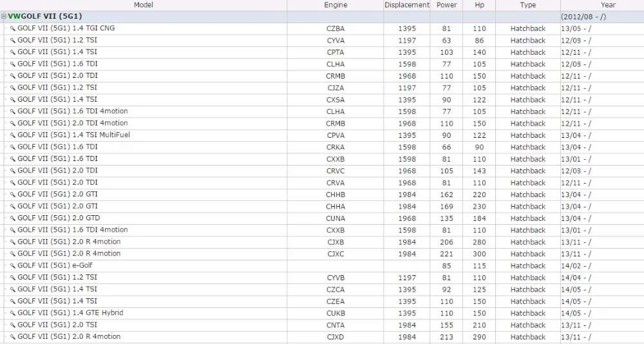The height and width of the screenshot is (344, 644).
Task: Click Power value 213 in CJXD row
Action: (x=446, y=337)
